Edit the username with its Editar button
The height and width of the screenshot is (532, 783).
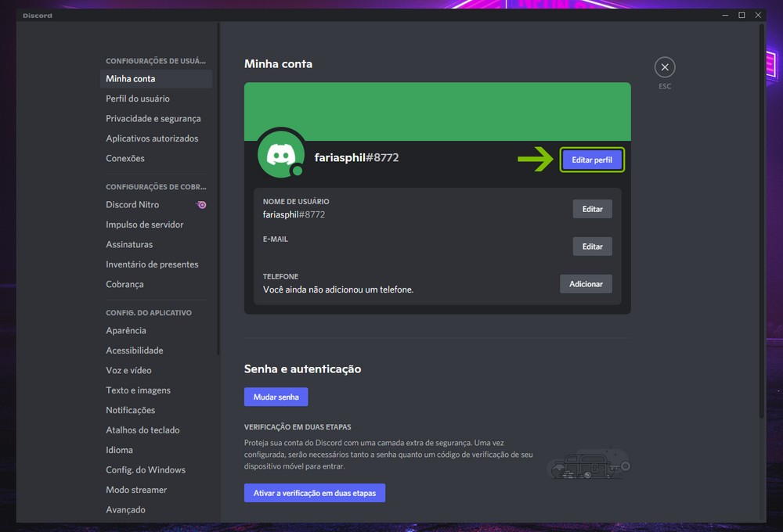click(x=592, y=209)
